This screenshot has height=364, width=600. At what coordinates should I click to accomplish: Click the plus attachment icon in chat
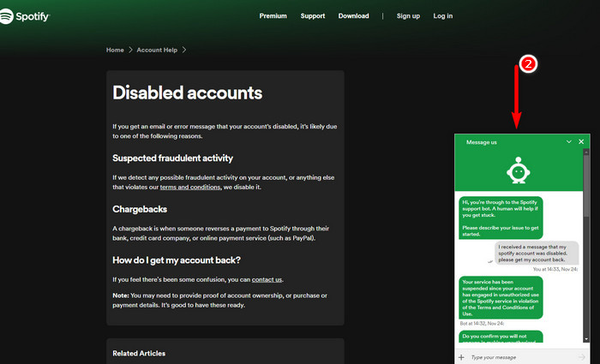click(x=461, y=357)
